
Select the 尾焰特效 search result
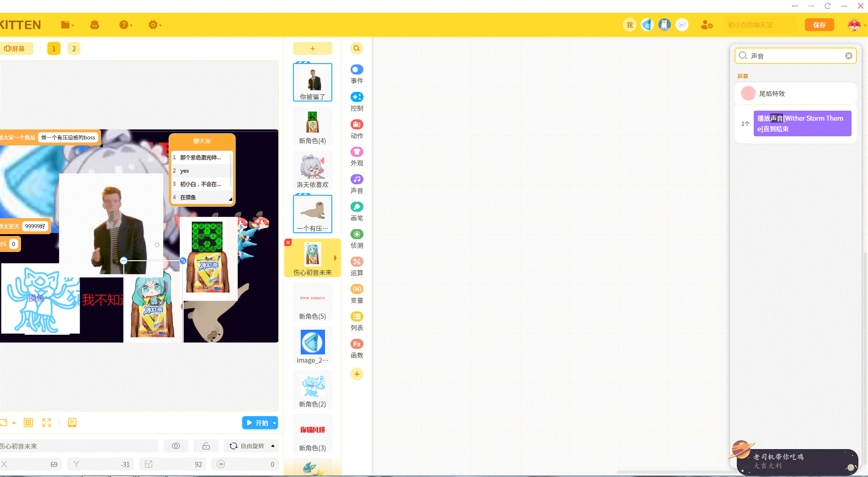point(796,93)
